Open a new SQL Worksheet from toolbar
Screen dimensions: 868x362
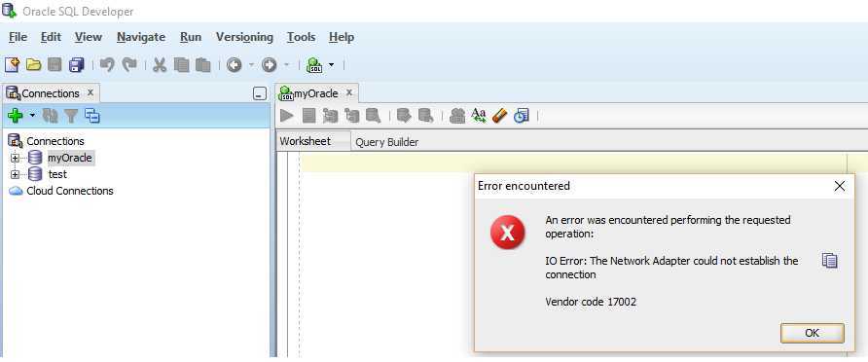pos(315,65)
